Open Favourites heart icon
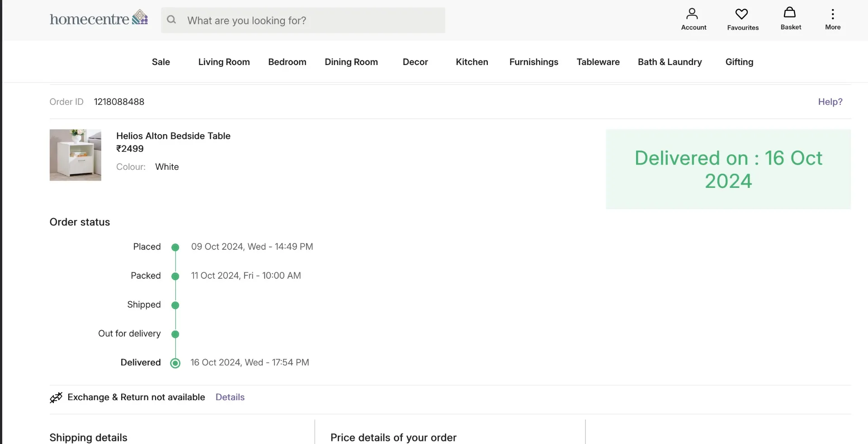 click(742, 14)
